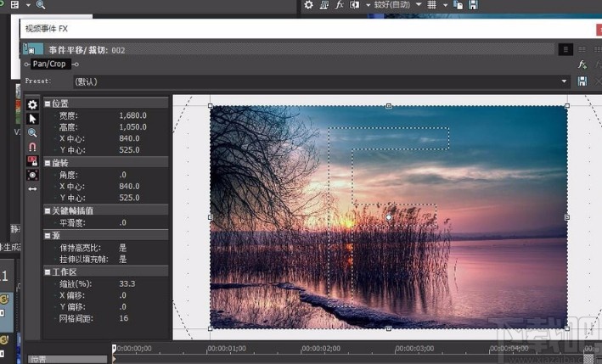Click timeline marker at 00:00:02;00
The width and height of the screenshot is (602, 364).
[321, 349]
